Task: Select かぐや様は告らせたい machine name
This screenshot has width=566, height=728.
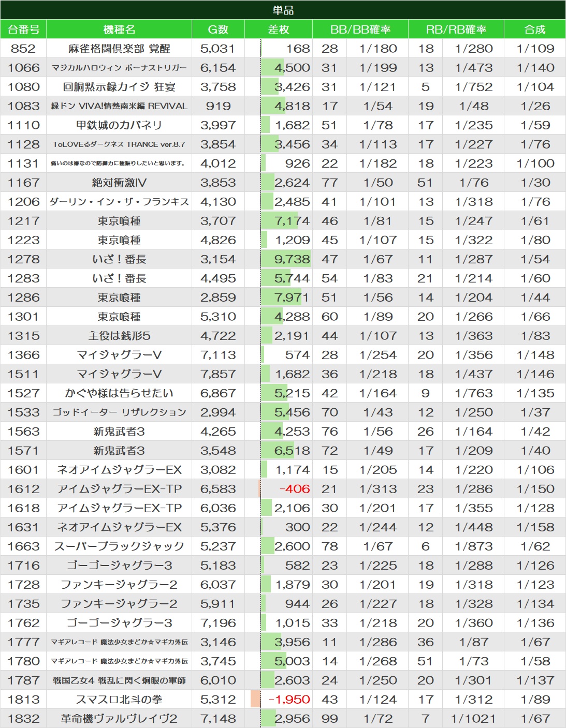Action: (x=119, y=393)
